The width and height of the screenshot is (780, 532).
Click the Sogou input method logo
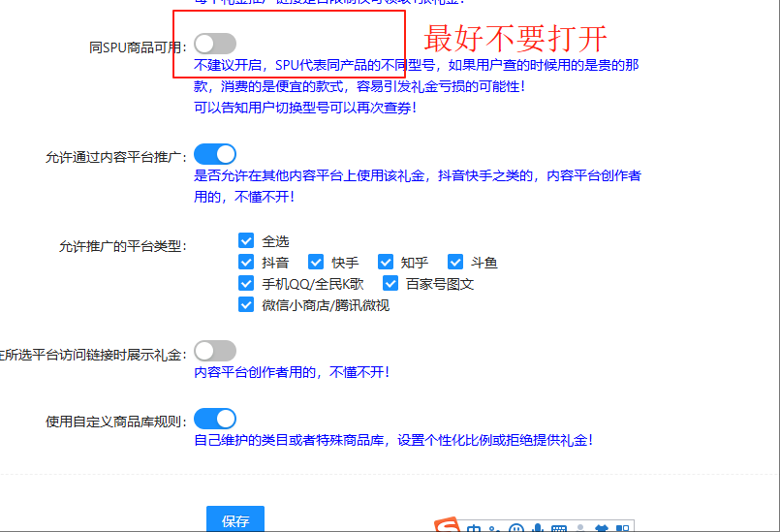click(448, 526)
